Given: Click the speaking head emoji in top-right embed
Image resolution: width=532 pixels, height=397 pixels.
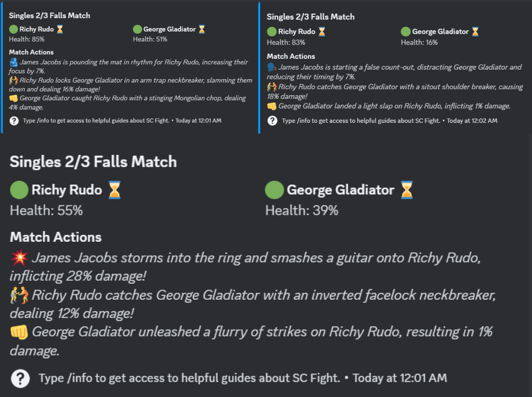Looking at the screenshot, I should click(x=272, y=67).
